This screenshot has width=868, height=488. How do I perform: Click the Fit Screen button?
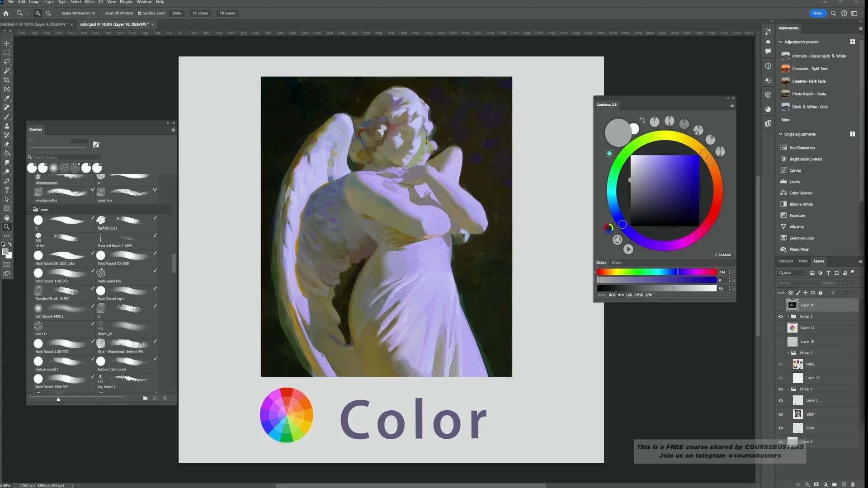(200, 13)
